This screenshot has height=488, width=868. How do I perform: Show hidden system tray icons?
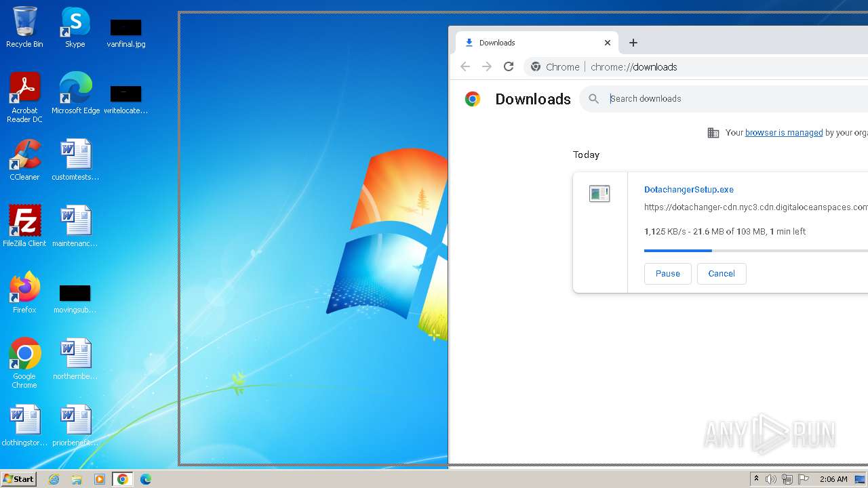756,479
